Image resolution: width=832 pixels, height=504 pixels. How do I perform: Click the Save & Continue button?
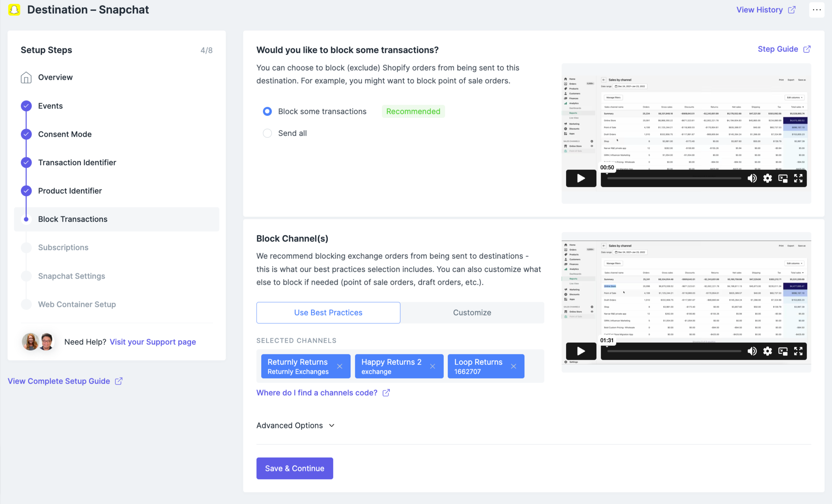tap(295, 468)
